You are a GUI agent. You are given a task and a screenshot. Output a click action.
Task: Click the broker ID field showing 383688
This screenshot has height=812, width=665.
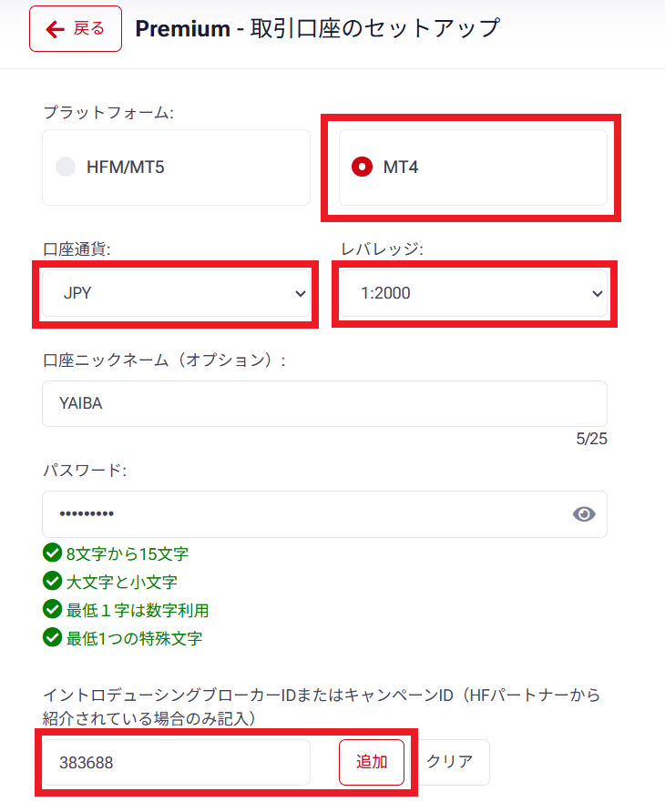pos(176,762)
